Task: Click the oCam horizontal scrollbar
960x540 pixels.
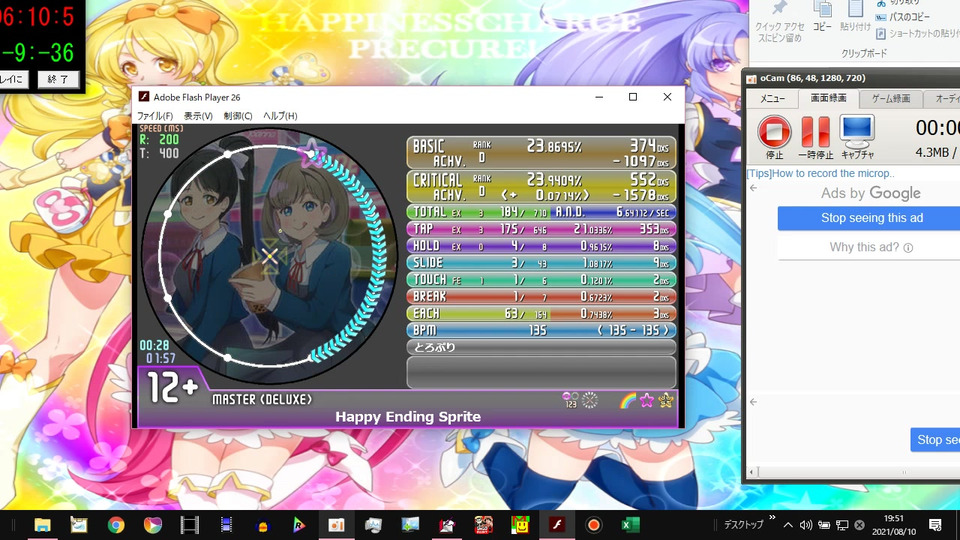Action: pos(851,472)
